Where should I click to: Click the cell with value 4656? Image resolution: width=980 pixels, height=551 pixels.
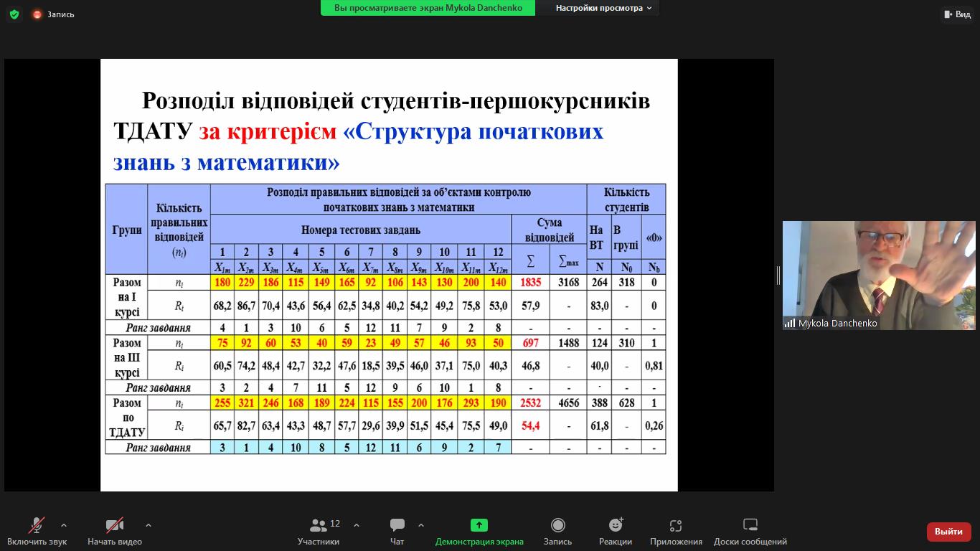point(569,403)
